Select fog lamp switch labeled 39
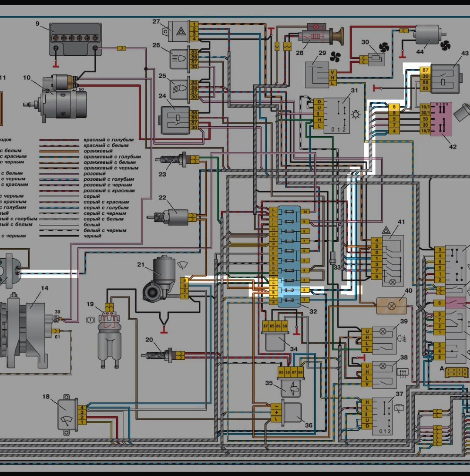 click(384, 341)
